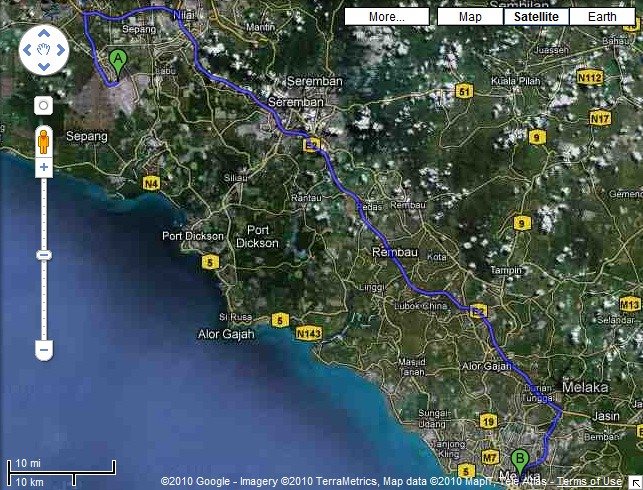Click the M13 road shield
Viewport: 643px width, 490px height.
pos(629,305)
